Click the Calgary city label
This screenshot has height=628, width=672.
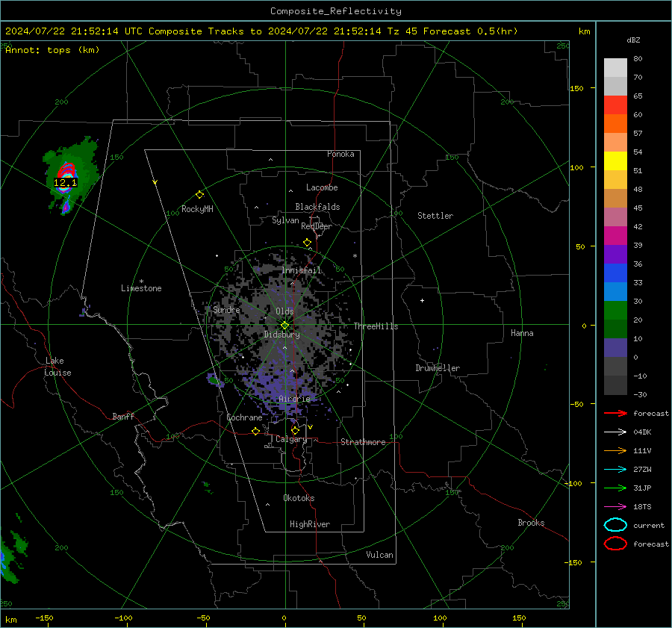tap(291, 439)
